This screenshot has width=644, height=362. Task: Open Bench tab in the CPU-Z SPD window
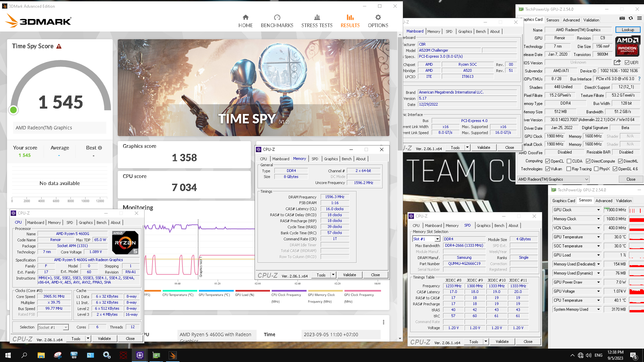(x=499, y=226)
